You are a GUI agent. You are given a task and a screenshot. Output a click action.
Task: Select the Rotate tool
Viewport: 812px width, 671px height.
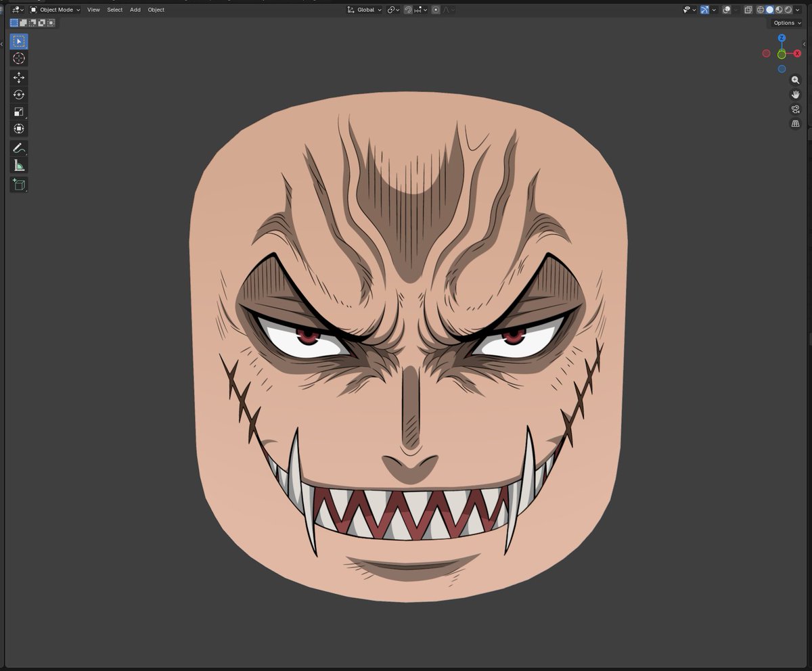click(19, 95)
